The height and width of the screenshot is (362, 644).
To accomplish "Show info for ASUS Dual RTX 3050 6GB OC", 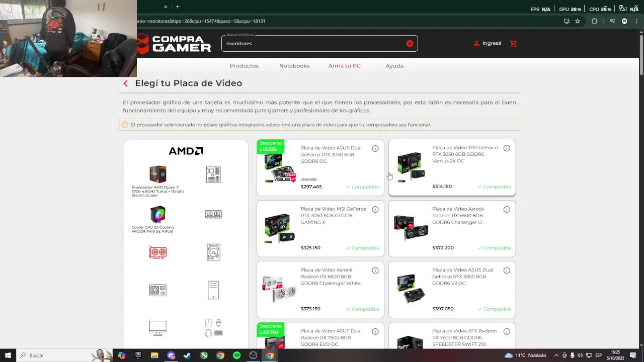I will [x=375, y=148].
